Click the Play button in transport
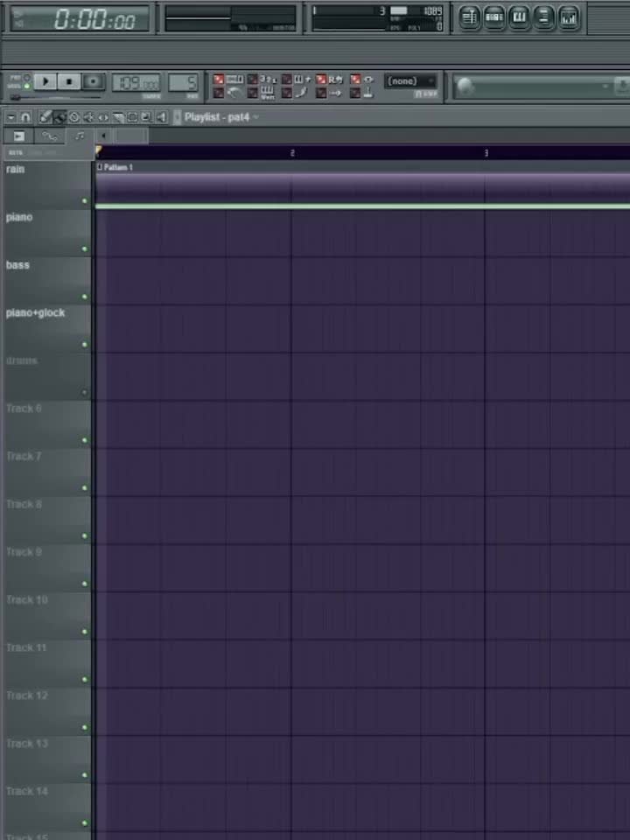This screenshot has height=840, width=630. (x=45, y=81)
